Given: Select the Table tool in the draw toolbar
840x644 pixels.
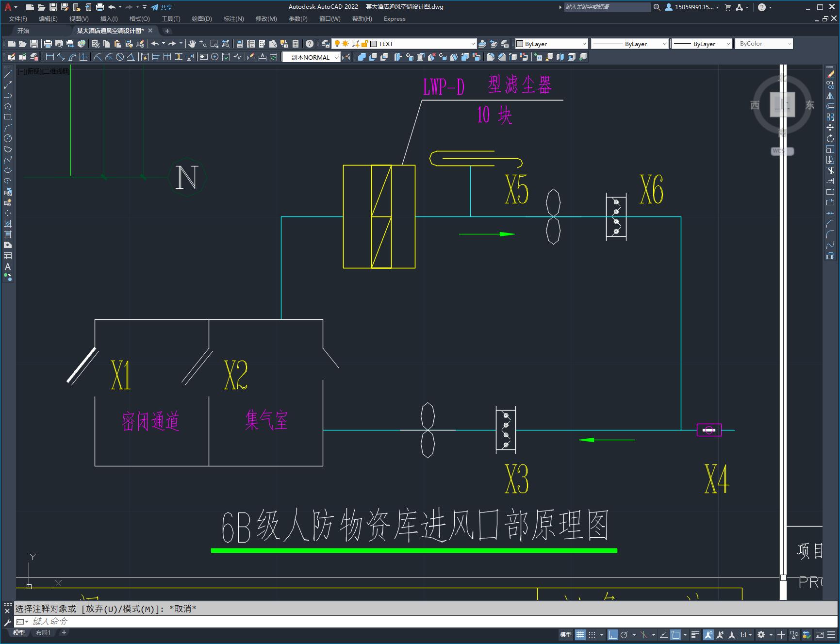Looking at the screenshot, I should pyautogui.click(x=8, y=256).
